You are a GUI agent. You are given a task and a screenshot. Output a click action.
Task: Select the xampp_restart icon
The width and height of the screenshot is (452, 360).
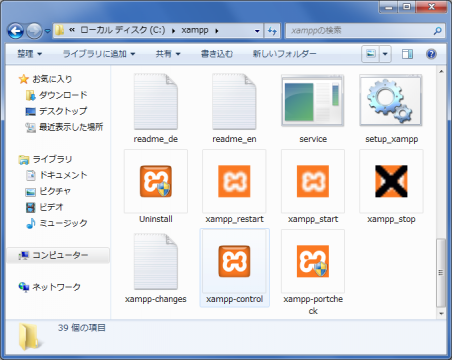tap(234, 181)
